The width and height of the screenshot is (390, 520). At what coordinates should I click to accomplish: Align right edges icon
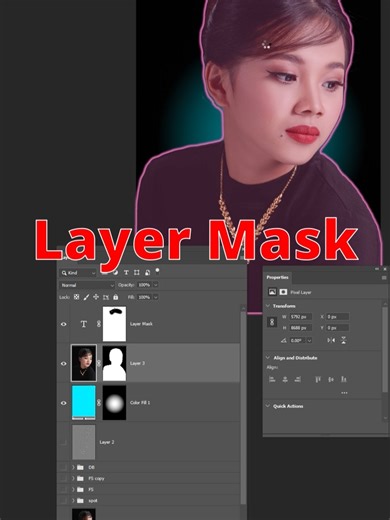[298, 379]
